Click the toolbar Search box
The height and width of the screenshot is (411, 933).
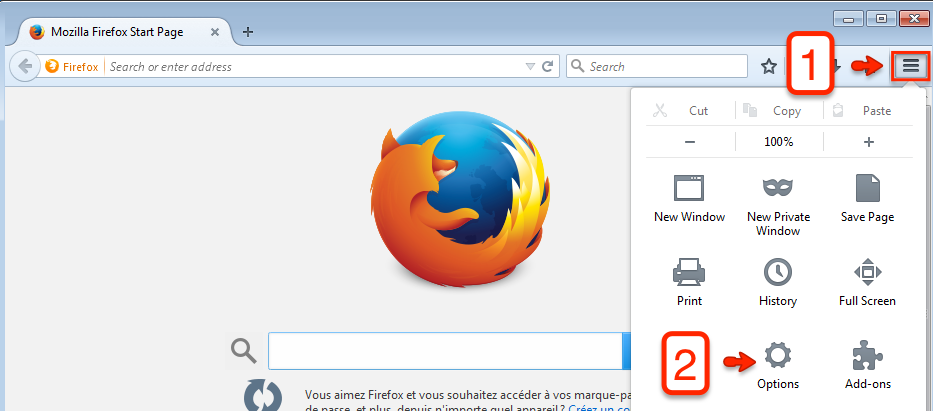[x=657, y=67]
